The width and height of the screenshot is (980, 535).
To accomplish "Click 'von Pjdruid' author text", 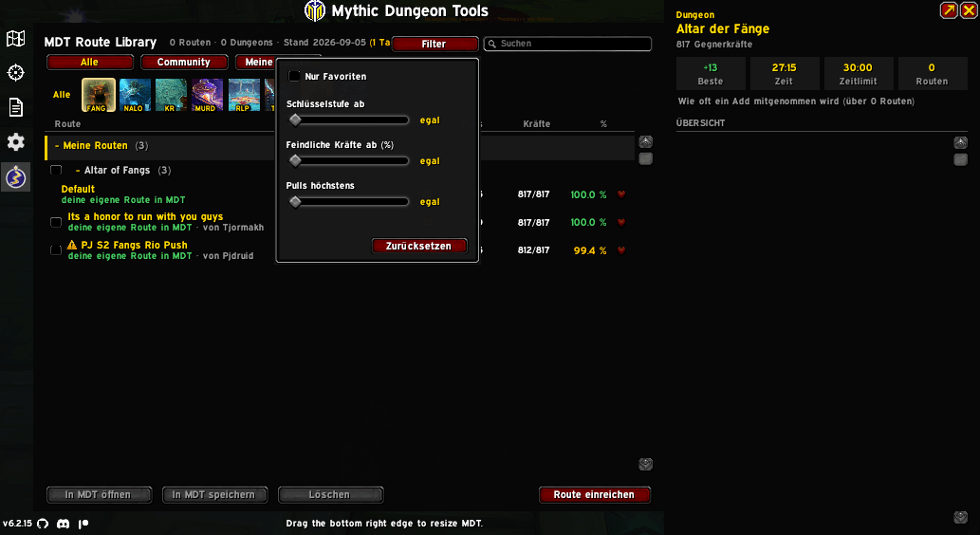I will click(228, 255).
